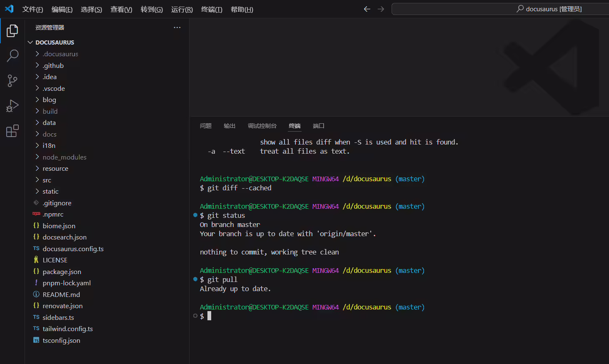Image resolution: width=609 pixels, height=364 pixels.
Task: Click the biome.json braces icon
Action: coord(36,226)
